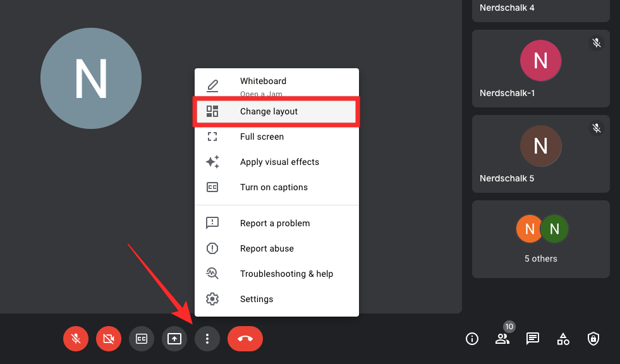This screenshot has height=364, width=620.
Task: Toggle mute status on Nerdschalk 5 tile
Action: (596, 128)
